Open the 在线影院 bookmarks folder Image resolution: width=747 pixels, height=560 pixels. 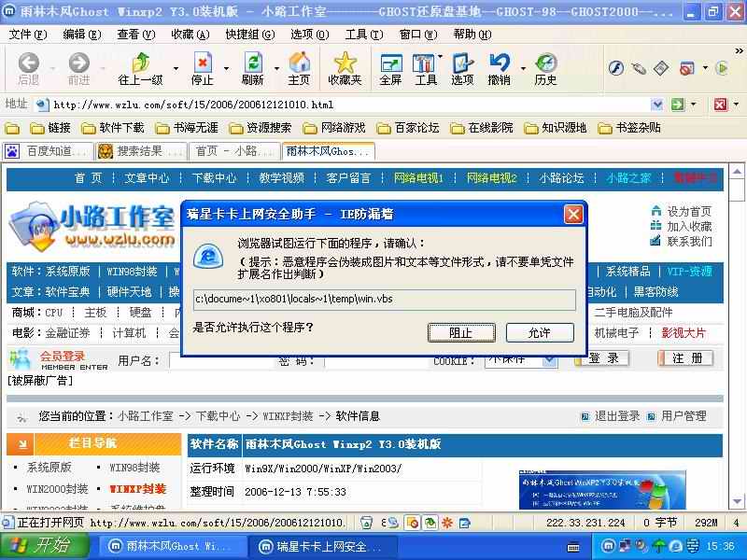(482, 128)
